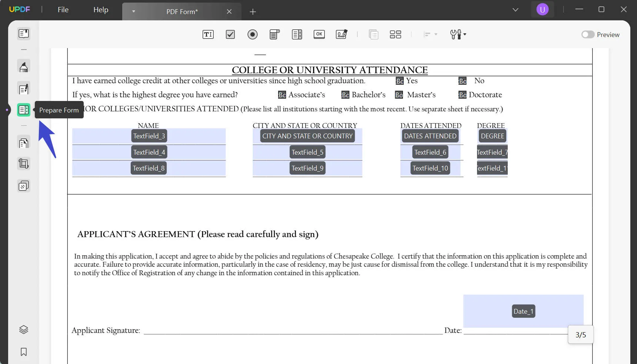637x364 pixels.
Task: Select the Radio Button form tool
Action: click(252, 34)
